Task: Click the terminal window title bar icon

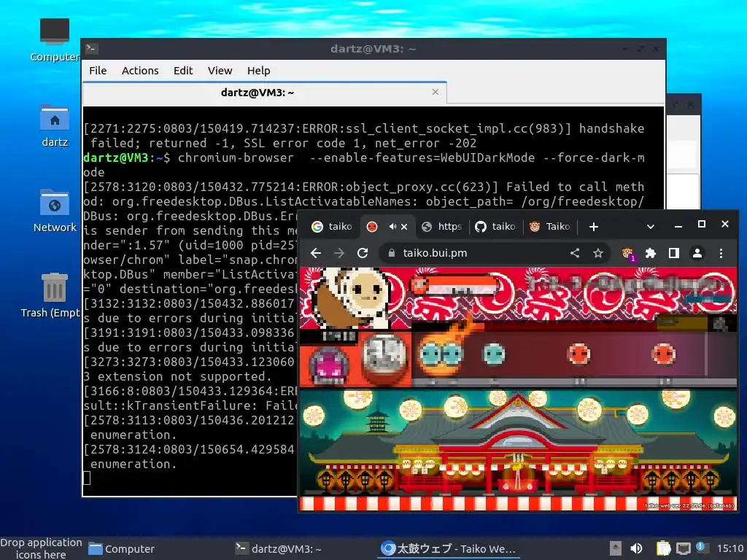Action: click(91, 49)
